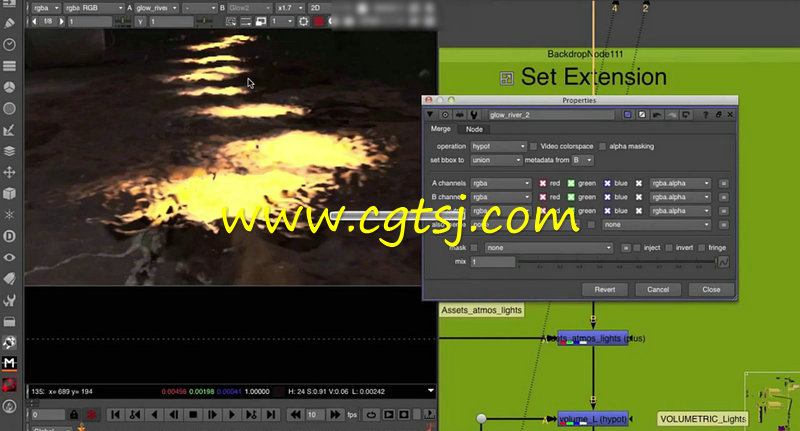Viewport: 800px width, 431px height.
Task: Adjust the viewer gain slider
Action: coord(122,21)
